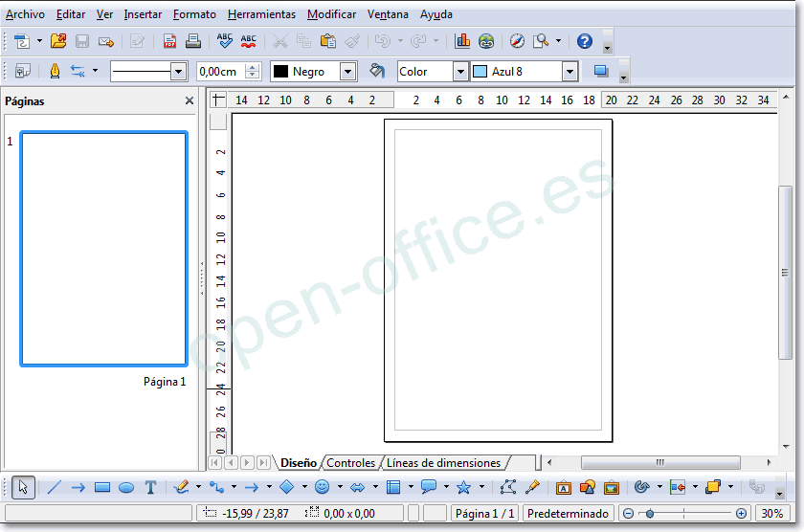The image size is (804, 532).
Task: Switch to Líneas de dimensiones tab
Action: coord(443,463)
